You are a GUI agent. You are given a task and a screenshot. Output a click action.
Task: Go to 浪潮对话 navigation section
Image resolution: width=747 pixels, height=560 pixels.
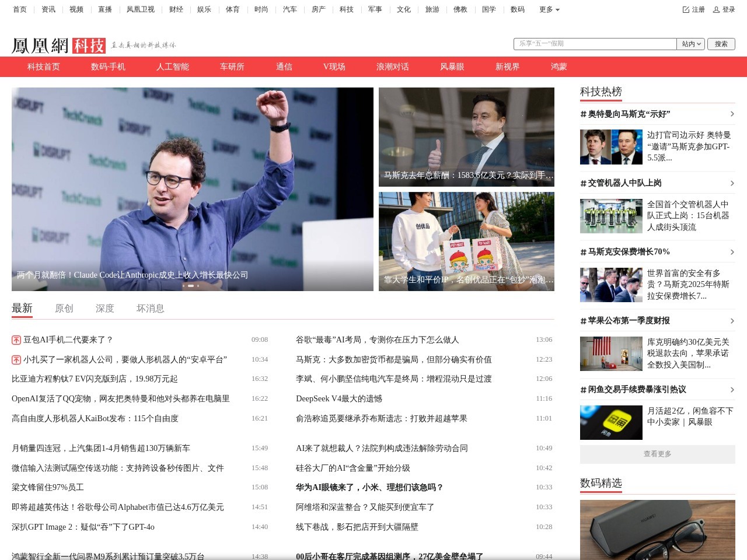pyautogui.click(x=393, y=66)
